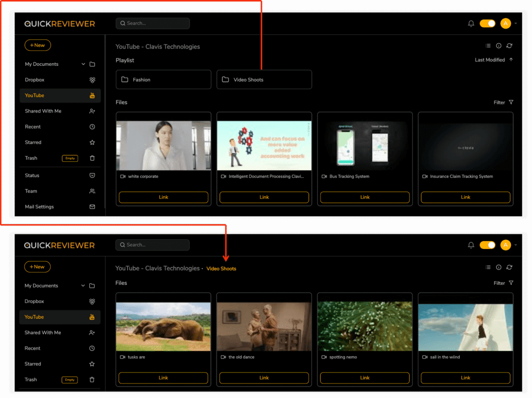532x398 pixels.
Task: Toggle the theme switch in the upper header
Action: 487,23
